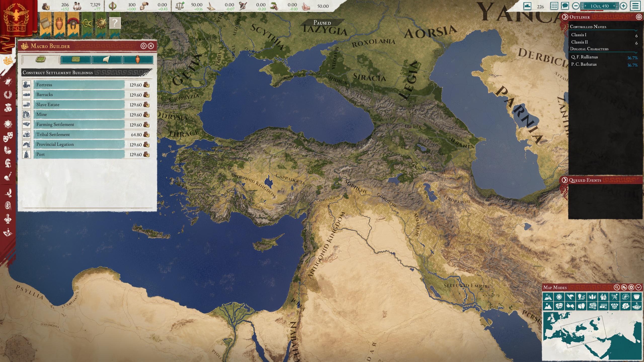This screenshot has width=644, height=362.
Task: Select Q. F. Rullianus disloyal character
Action: tap(604, 57)
